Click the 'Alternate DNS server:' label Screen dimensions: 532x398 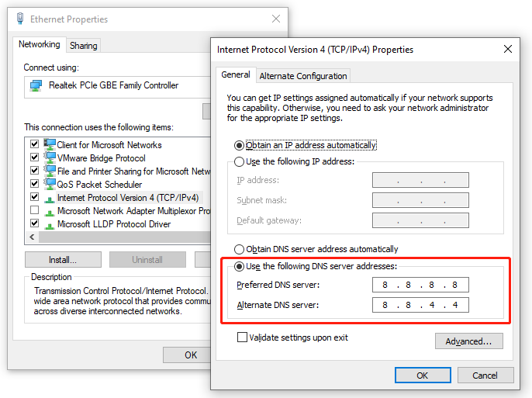coord(278,305)
